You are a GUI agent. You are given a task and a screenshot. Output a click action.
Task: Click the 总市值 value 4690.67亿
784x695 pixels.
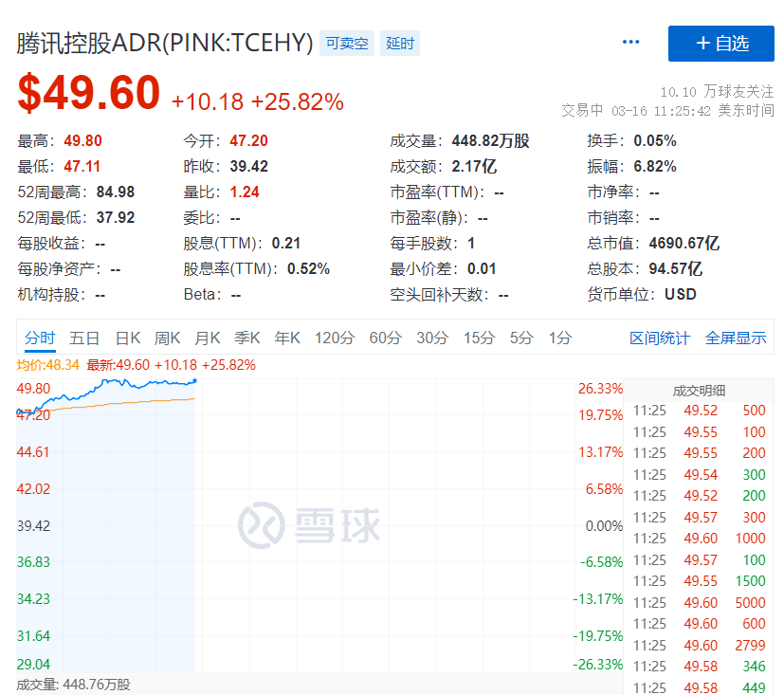[684, 244]
